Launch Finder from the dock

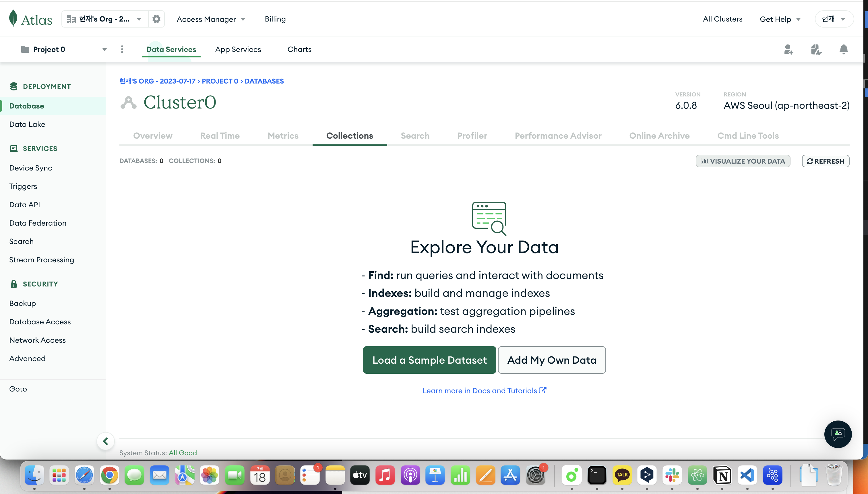point(34,475)
